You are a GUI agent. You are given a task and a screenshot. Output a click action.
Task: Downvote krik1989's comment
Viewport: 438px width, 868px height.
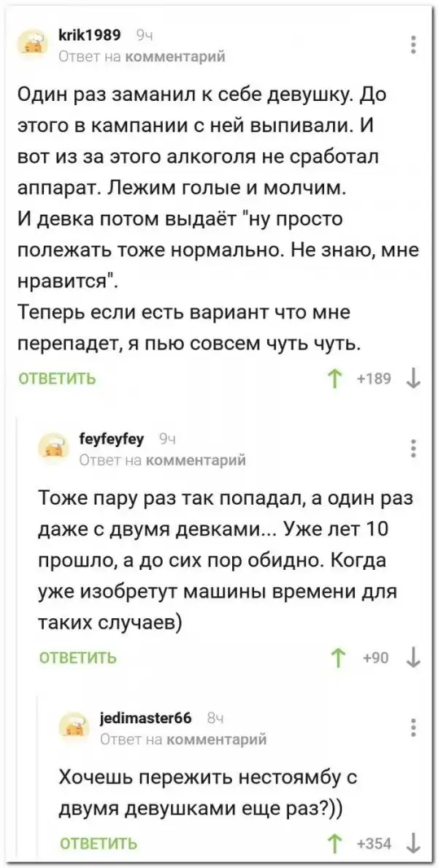click(413, 378)
